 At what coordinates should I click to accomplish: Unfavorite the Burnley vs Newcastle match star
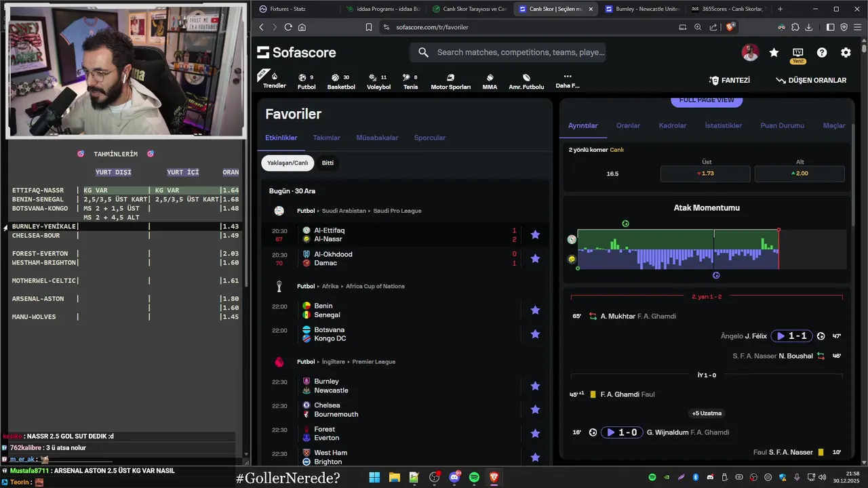(535, 386)
